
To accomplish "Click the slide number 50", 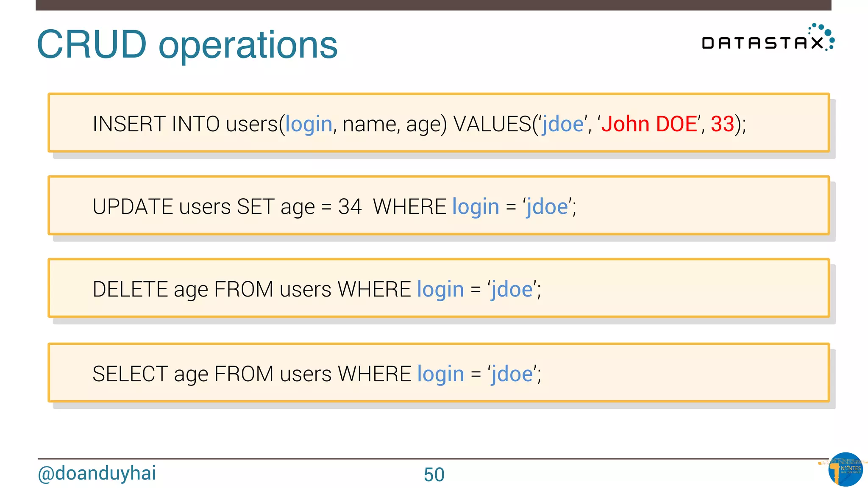I will 434,474.
